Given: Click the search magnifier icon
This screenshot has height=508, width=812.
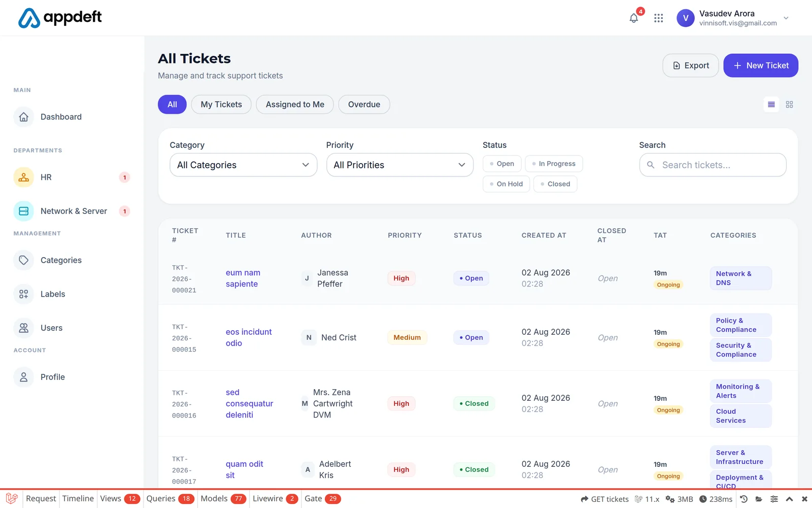Looking at the screenshot, I should (x=651, y=165).
